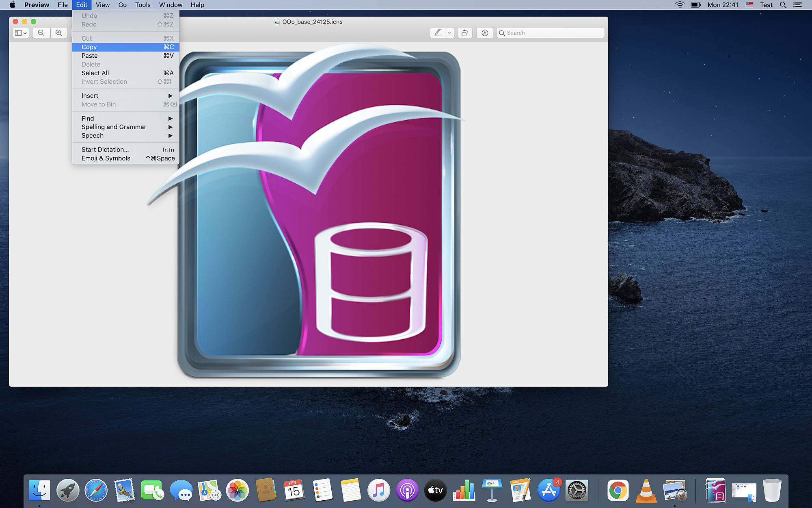This screenshot has width=812, height=508.
Task: Expand the Find submenu
Action: pos(125,118)
